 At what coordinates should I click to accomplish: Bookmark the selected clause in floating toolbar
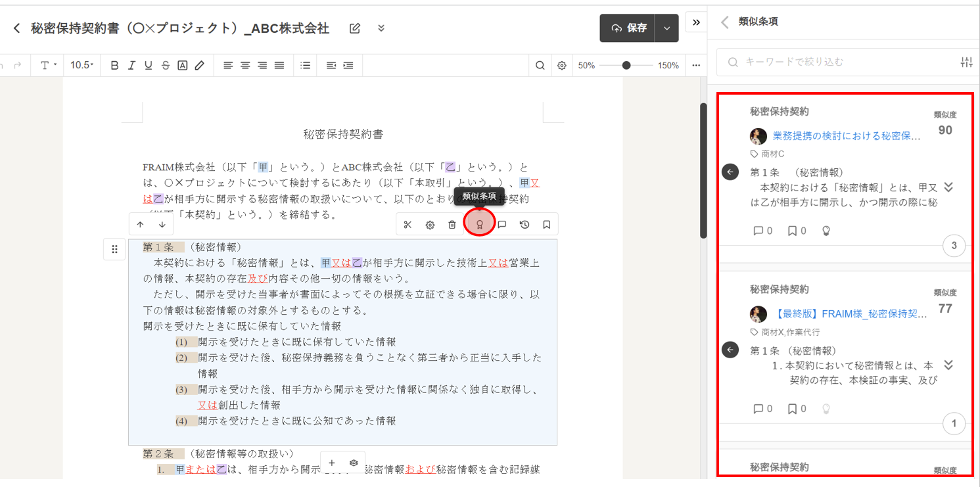[x=547, y=225]
